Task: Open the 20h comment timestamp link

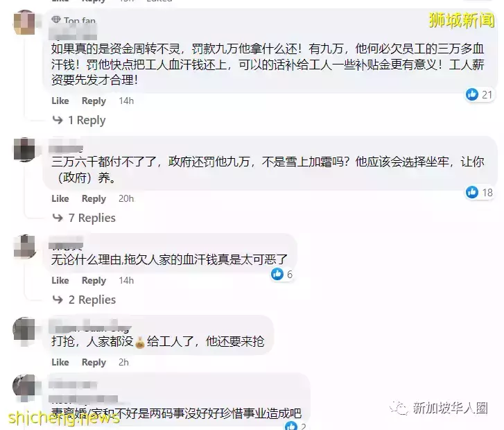Action: pos(126,198)
